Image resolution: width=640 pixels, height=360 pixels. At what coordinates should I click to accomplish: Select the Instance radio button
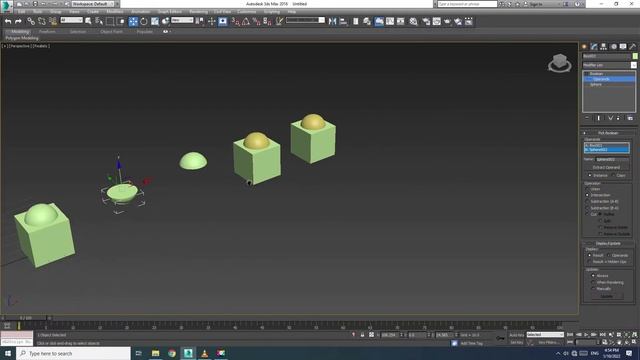(590, 176)
